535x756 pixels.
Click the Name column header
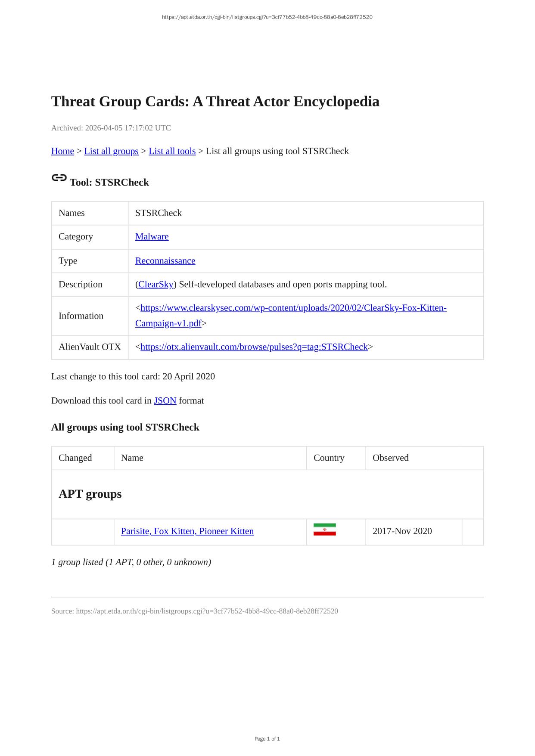click(x=132, y=458)
